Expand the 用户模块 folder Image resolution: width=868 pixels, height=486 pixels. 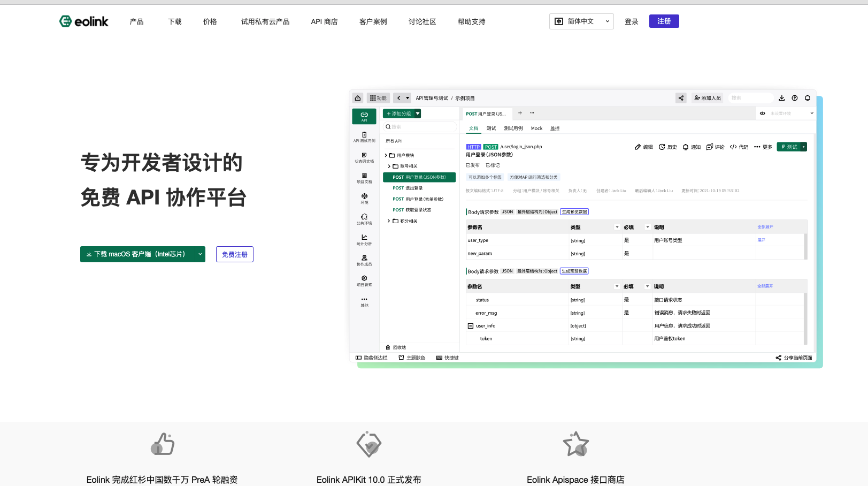[x=386, y=155]
